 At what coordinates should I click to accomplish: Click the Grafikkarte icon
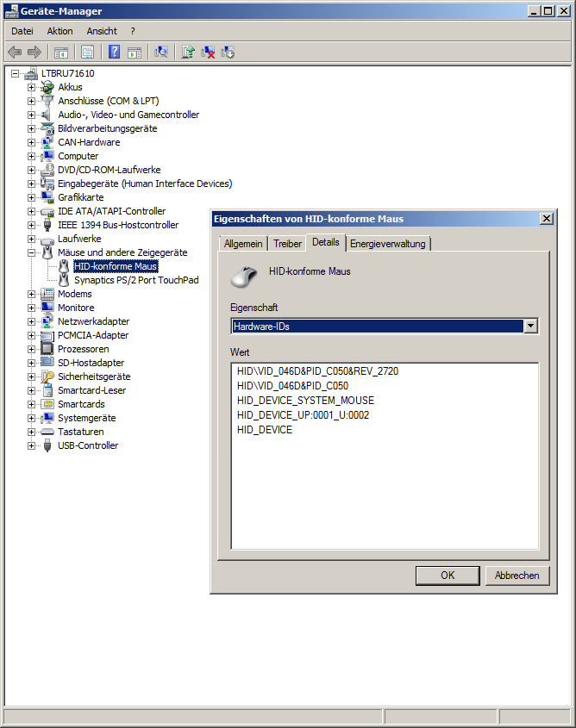point(47,197)
